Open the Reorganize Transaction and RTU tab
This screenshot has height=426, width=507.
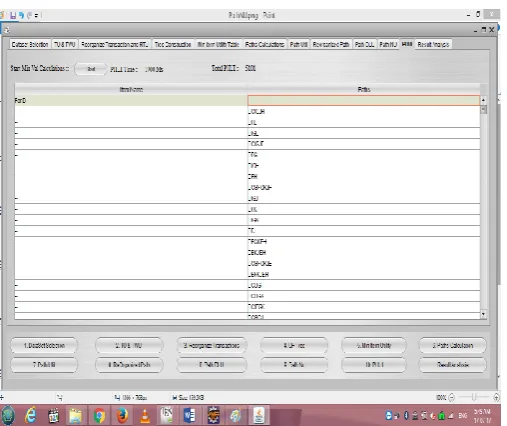pos(115,44)
